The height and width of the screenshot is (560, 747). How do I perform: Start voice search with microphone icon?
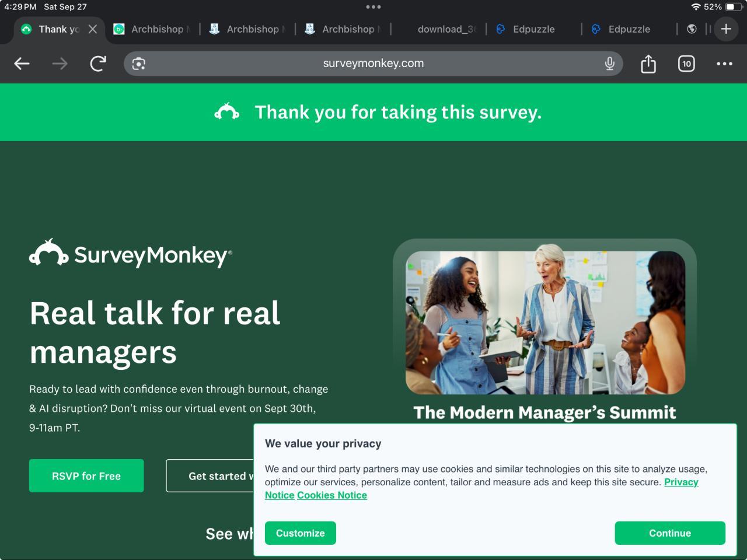[x=609, y=64]
